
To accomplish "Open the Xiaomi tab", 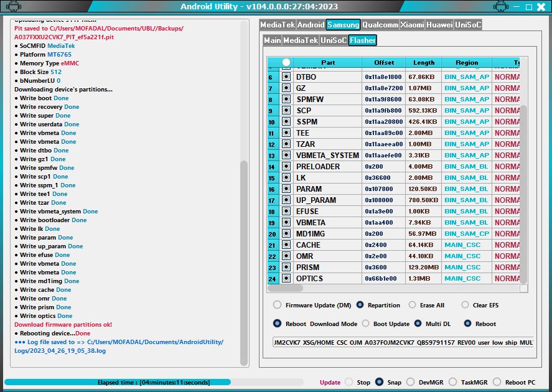I will pyautogui.click(x=412, y=25).
